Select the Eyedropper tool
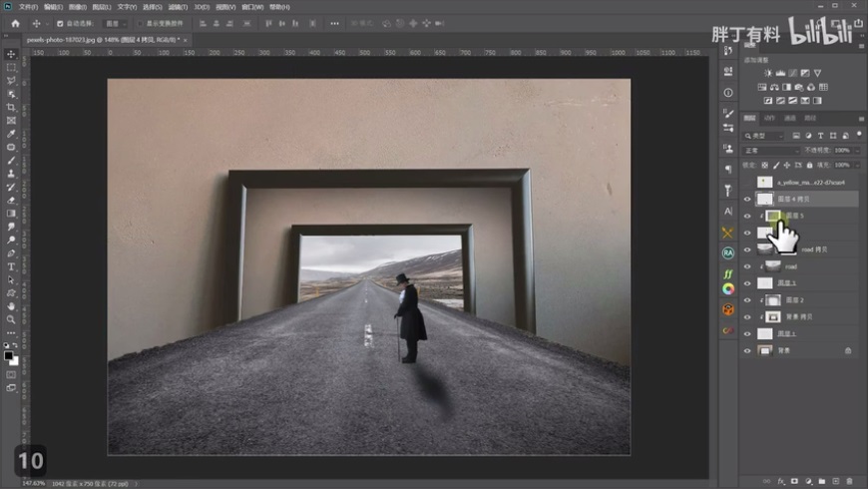Screen dimensions: 868x489 11,134
